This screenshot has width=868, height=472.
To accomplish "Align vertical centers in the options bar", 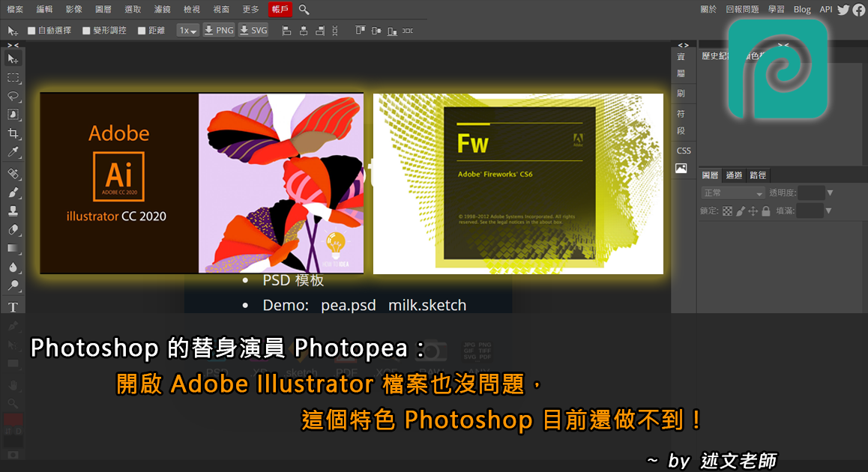I will click(x=376, y=31).
